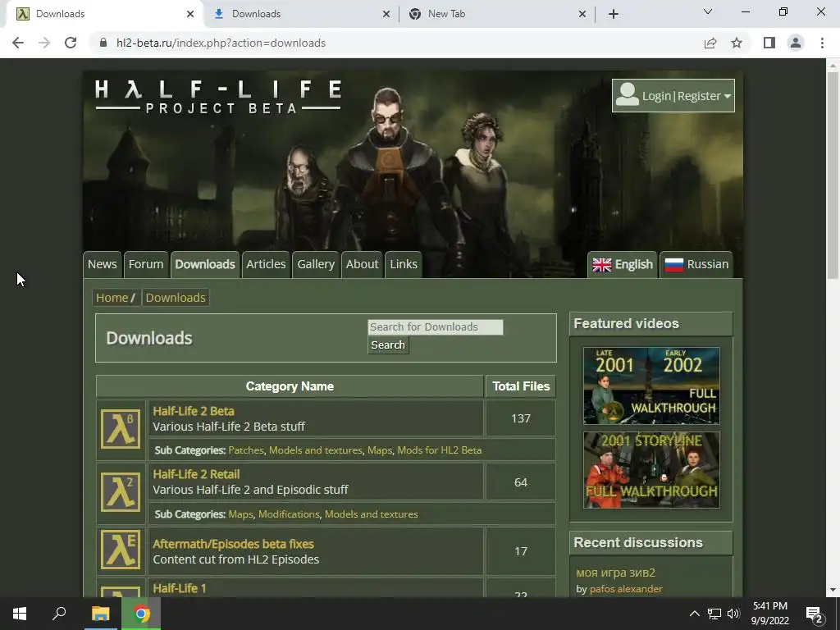Click the Half-Life 2 Retail lambda icon
Screen dimensions: 840x630
[121, 492]
